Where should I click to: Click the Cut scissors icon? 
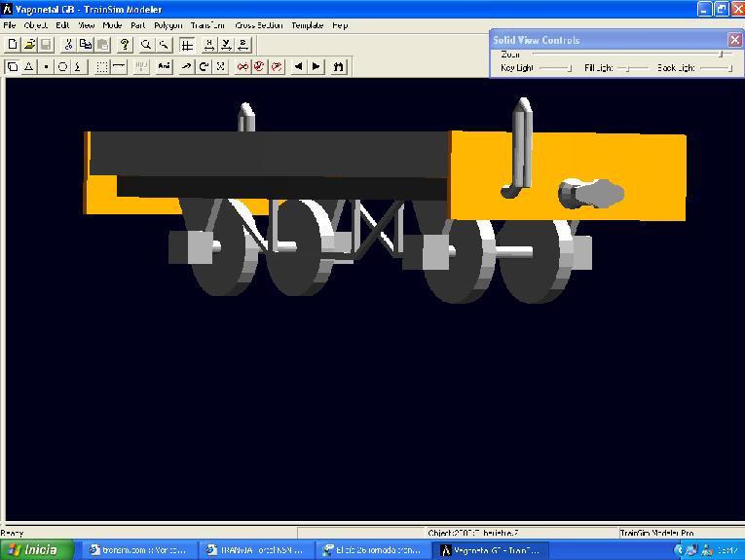[x=69, y=45]
